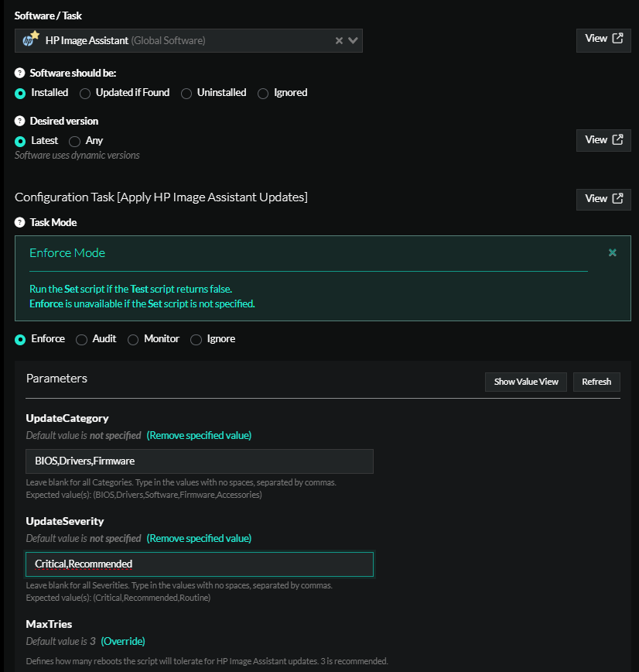Click help icon beside Task Mode
This screenshot has width=639, height=672.
[x=19, y=222]
